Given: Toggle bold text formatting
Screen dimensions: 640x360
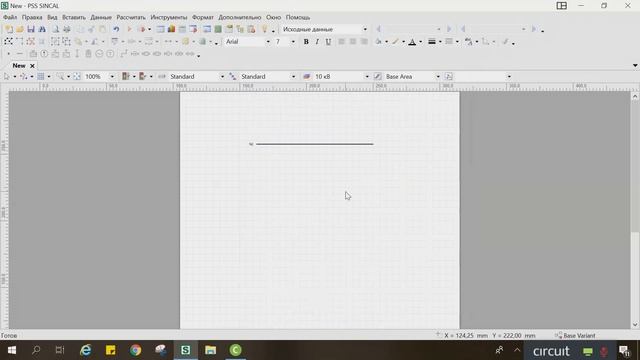Looking at the screenshot, I should pos(306,42).
